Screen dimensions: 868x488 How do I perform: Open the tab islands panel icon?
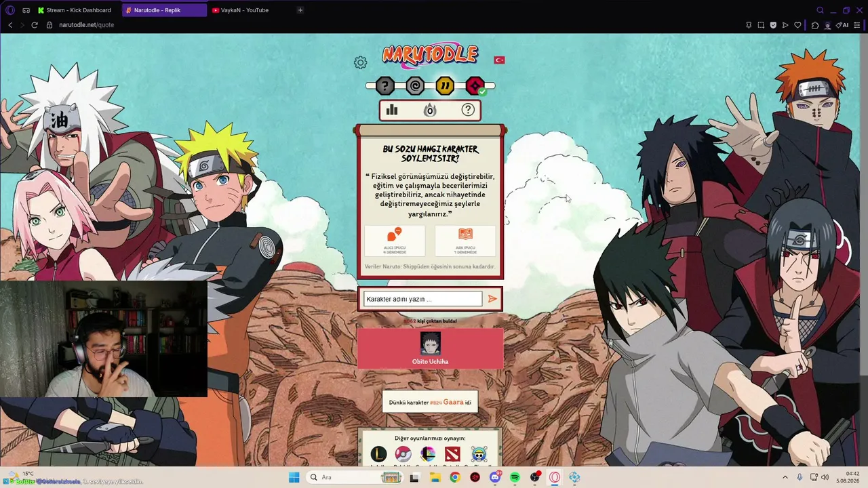[26, 10]
